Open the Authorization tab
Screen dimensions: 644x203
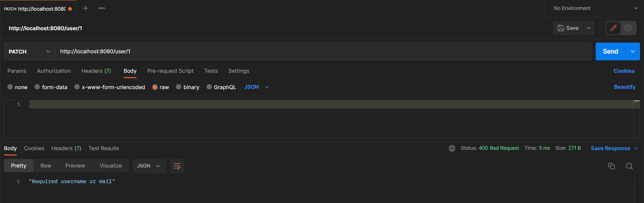(x=54, y=71)
